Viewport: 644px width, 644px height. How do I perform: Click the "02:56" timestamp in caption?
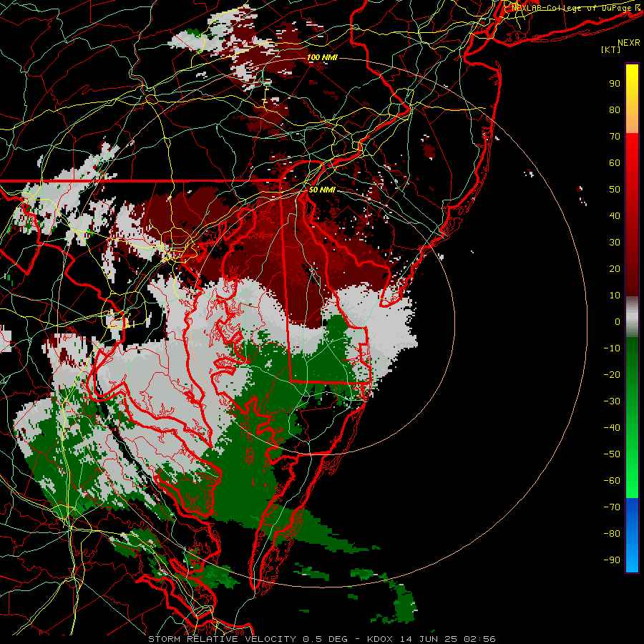click(x=479, y=639)
